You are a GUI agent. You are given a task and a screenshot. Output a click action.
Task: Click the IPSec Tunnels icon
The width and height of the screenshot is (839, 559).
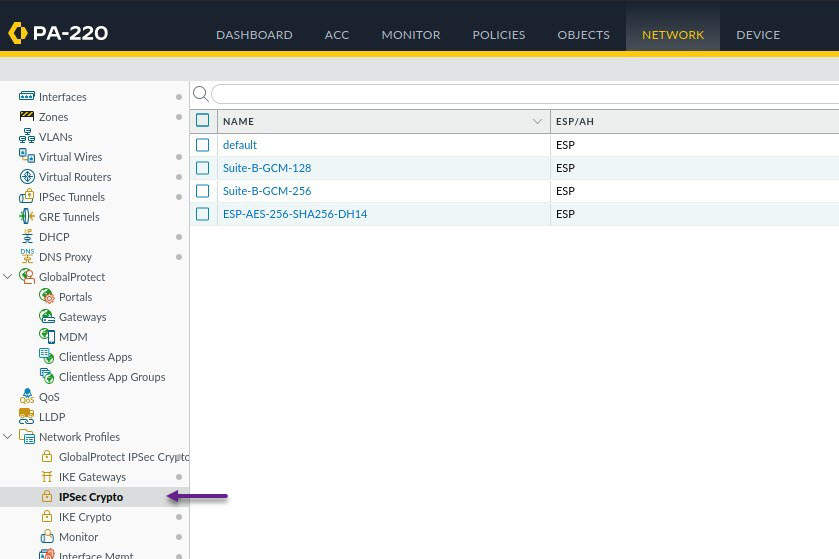(x=27, y=196)
